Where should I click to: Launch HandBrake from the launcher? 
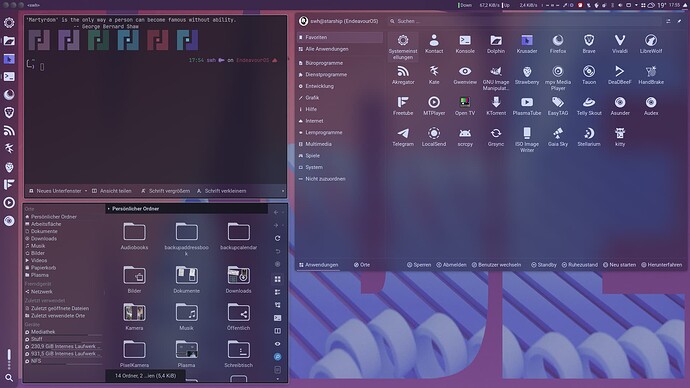(651, 75)
